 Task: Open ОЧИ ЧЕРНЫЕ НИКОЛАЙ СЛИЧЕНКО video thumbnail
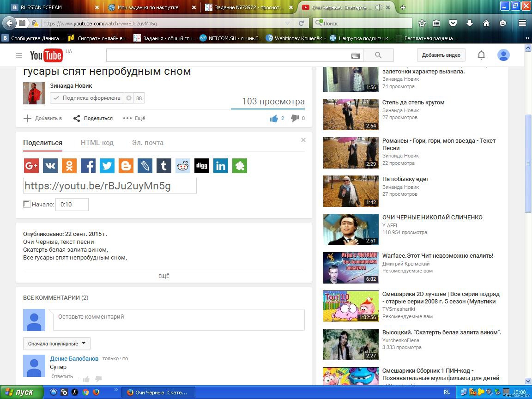(x=351, y=230)
